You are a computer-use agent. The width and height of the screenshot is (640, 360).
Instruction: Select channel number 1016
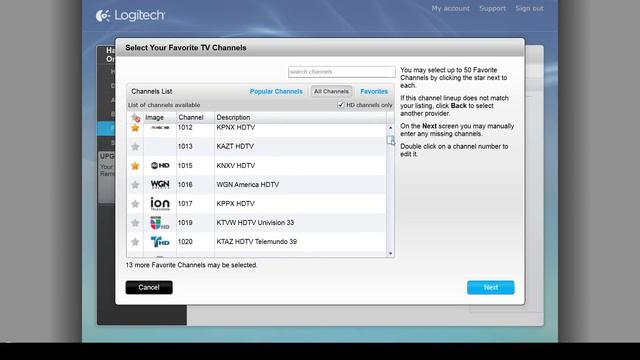point(185,185)
